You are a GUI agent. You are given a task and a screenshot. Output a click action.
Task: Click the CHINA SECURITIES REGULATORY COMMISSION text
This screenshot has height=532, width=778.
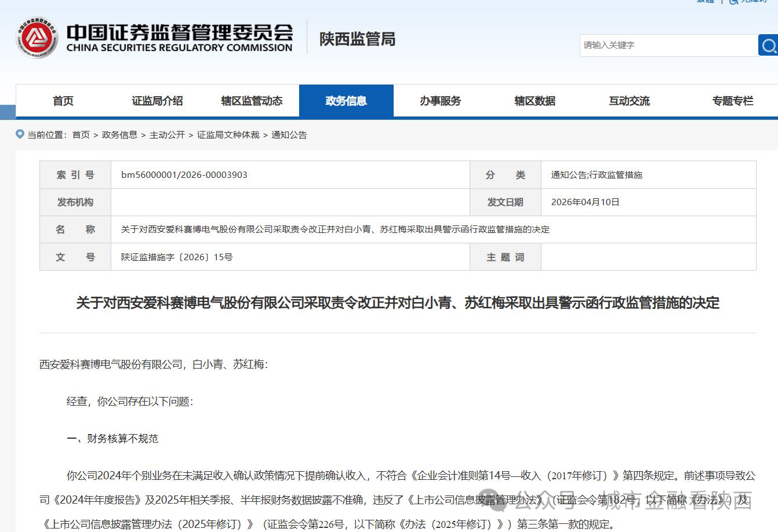point(180,48)
